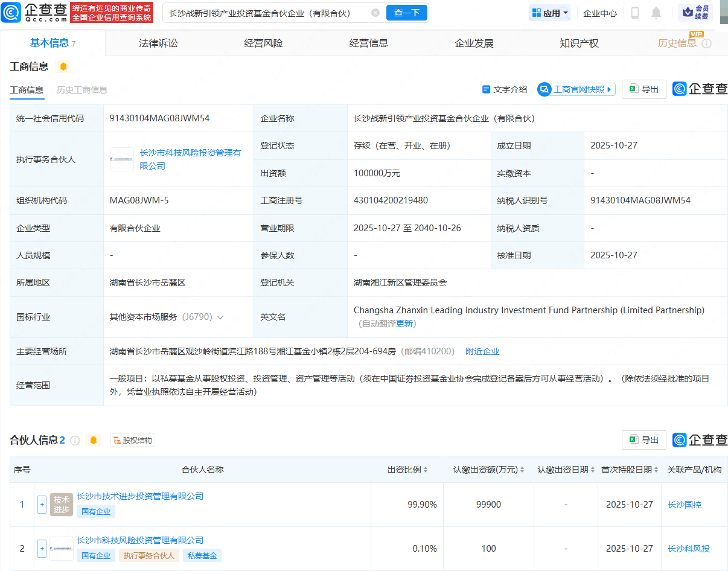Toggle sorting on the 出资比例 column
The width and height of the screenshot is (728, 571).
(427, 469)
